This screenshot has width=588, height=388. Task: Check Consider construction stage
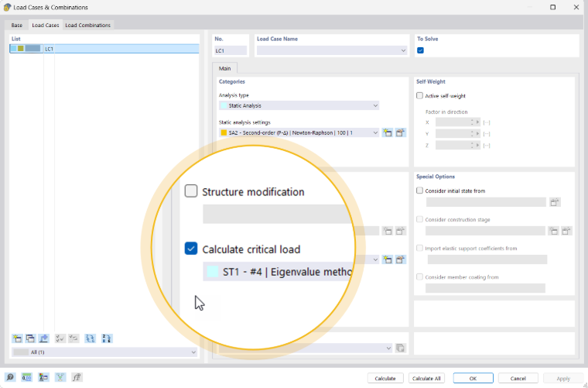point(419,219)
